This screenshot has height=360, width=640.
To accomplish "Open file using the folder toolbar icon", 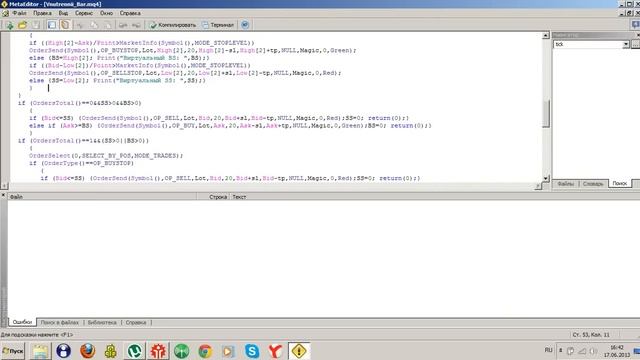I will coord(22,25).
